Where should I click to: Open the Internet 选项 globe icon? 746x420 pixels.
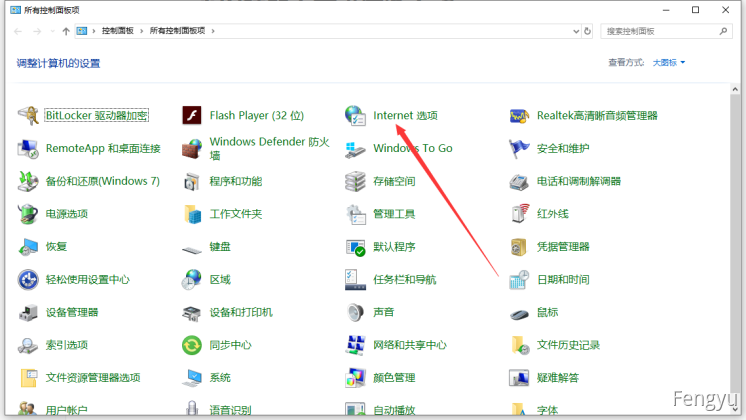tap(355, 116)
